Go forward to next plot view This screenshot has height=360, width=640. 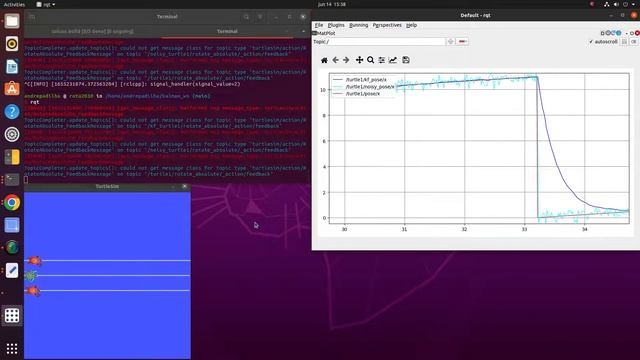click(346, 60)
